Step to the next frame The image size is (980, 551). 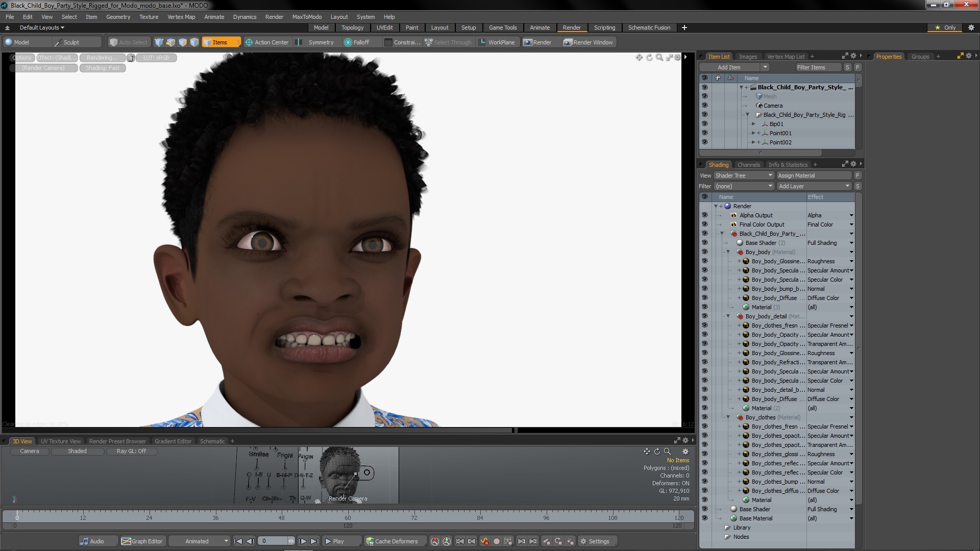pos(302,541)
